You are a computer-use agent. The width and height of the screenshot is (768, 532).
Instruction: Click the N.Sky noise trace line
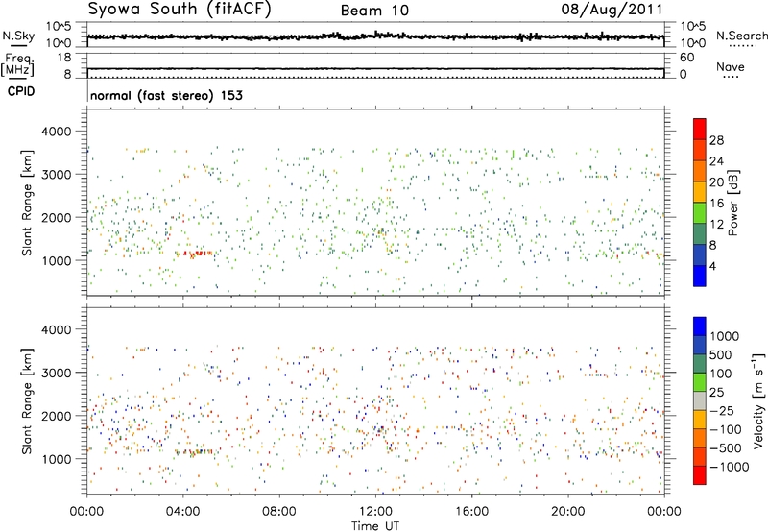[375, 36]
